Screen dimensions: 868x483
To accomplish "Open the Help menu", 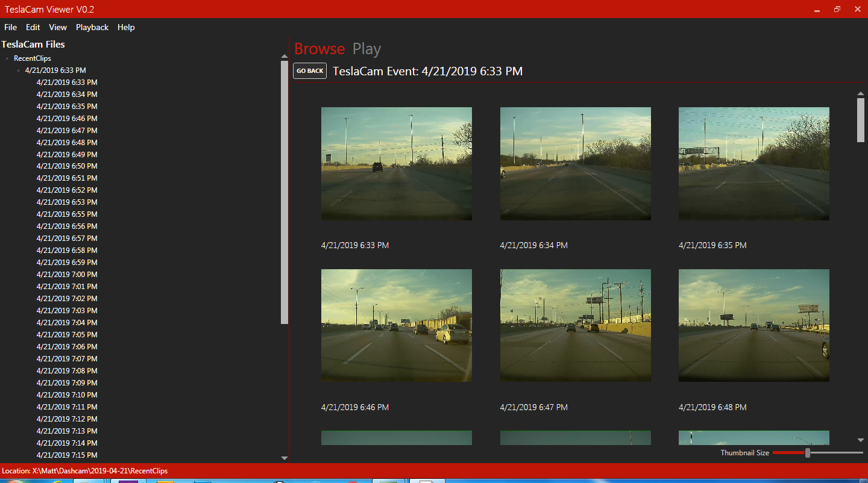I will point(126,27).
